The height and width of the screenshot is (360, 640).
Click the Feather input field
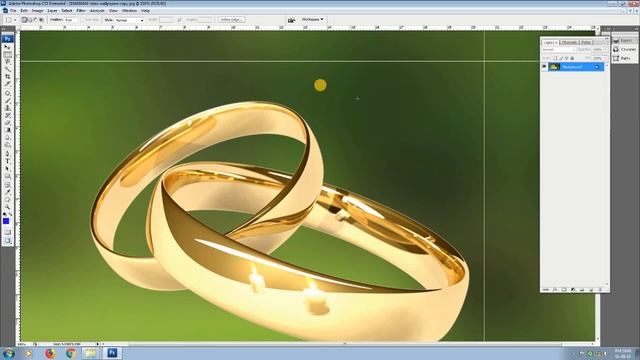[71, 20]
